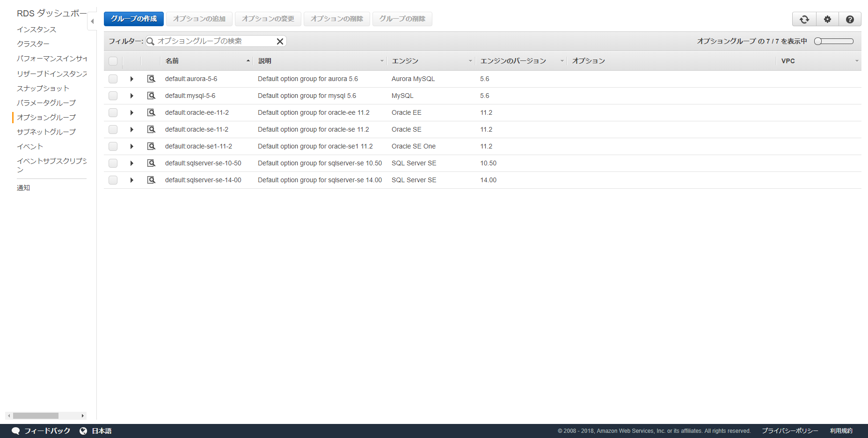Open VPC column sort arrow
This screenshot has height=438, width=868.
pos(857,61)
